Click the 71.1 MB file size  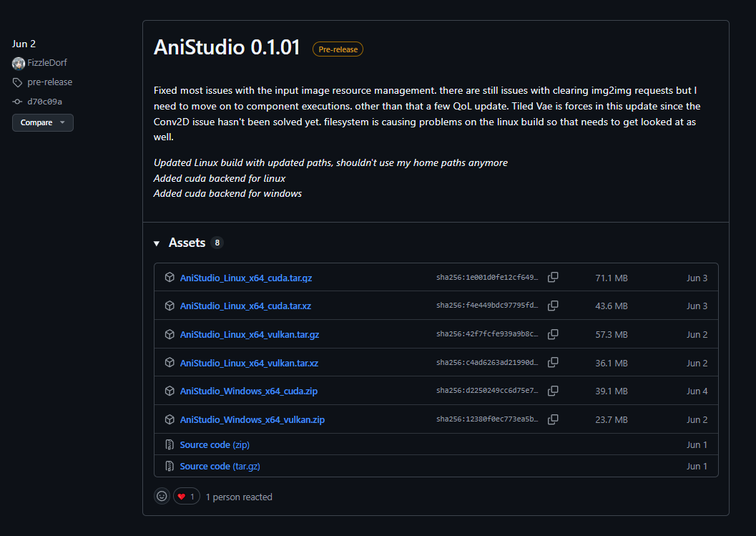[x=612, y=278]
